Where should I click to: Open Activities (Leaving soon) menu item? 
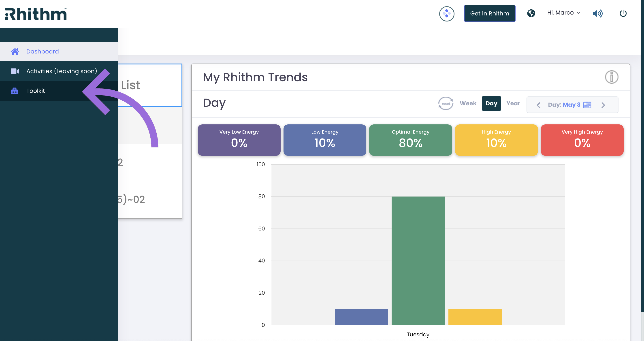(x=59, y=71)
